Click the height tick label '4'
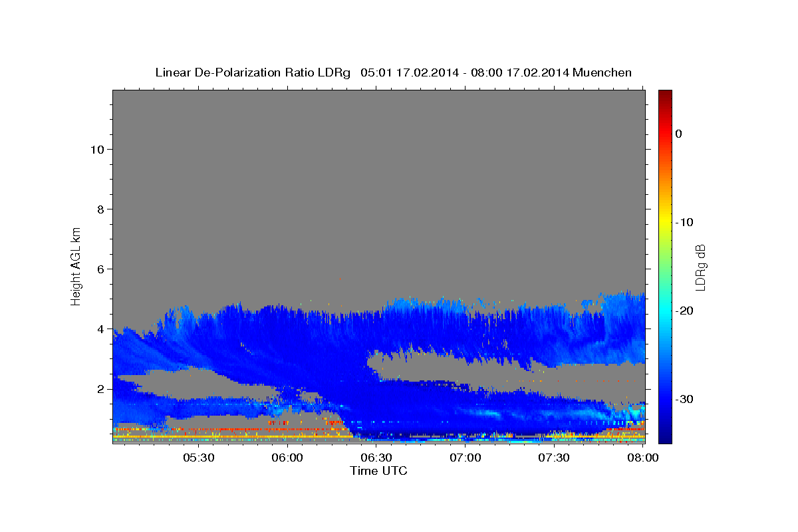Screen dimensions: 798x532 pyautogui.click(x=100, y=329)
